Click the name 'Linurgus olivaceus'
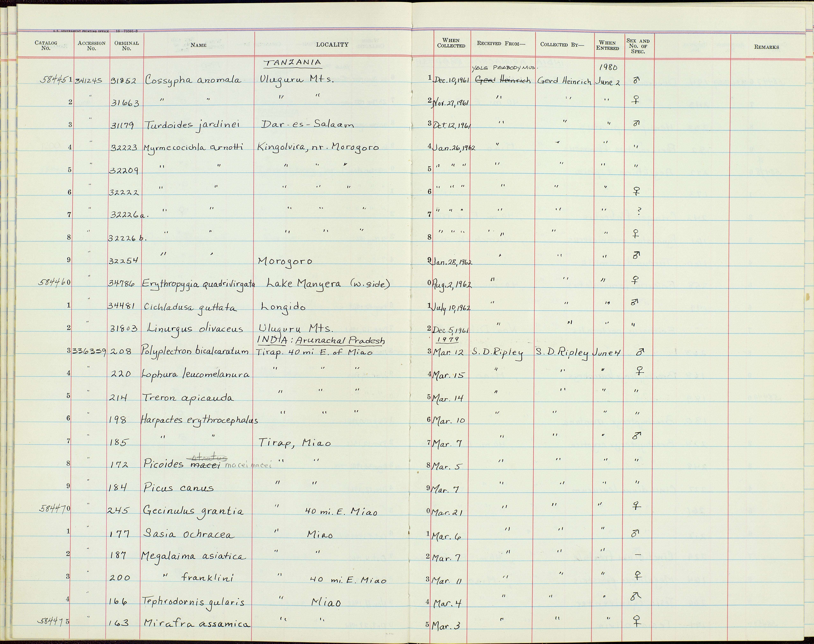Screen dimensions: 814x644 195,329
